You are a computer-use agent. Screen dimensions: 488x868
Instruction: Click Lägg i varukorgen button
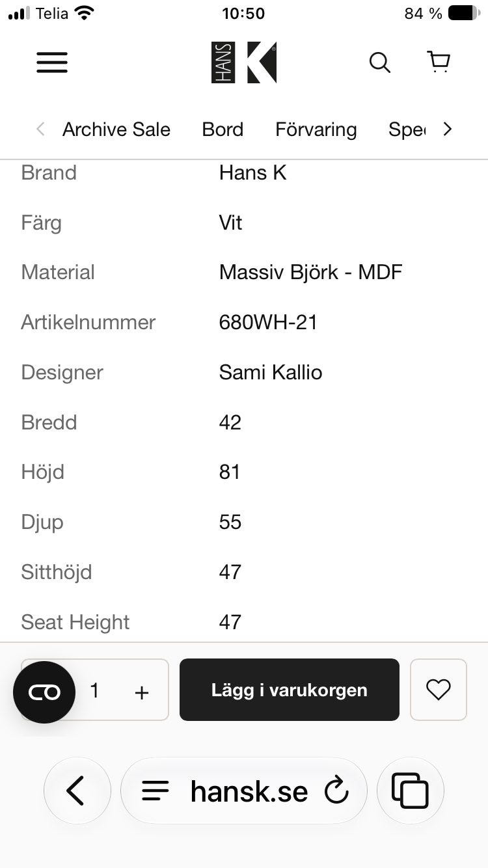coord(290,690)
